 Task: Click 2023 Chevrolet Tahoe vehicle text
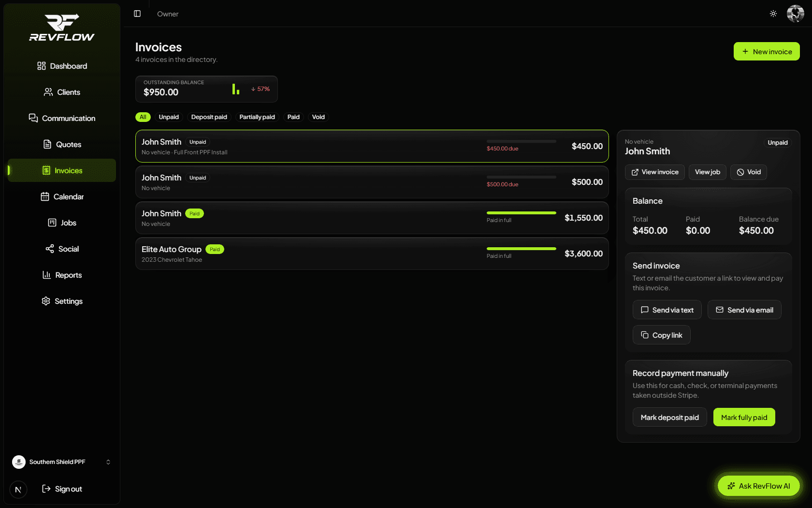tap(172, 260)
